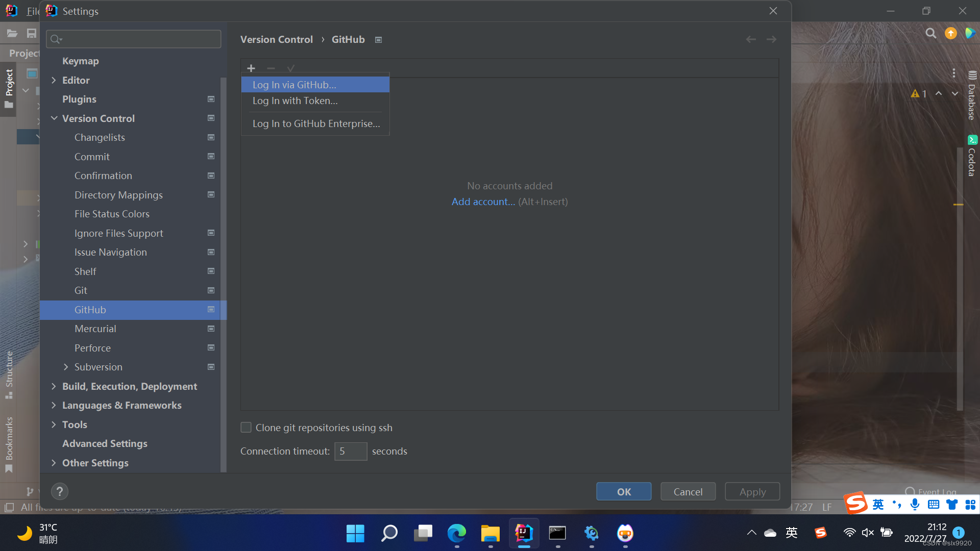The height and width of the screenshot is (551, 980).
Task: Select Mercurial in the settings tree
Action: click(x=95, y=329)
